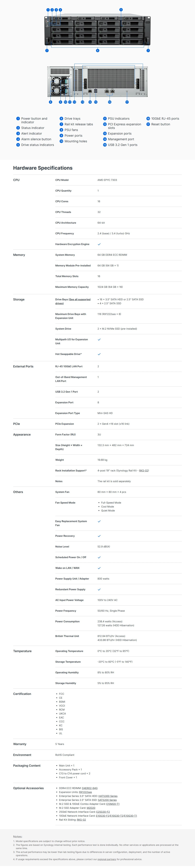The height and width of the screenshot is (868, 195).
Task: Open the E25G30-F2 network card link
Action: tap(103, 812)
